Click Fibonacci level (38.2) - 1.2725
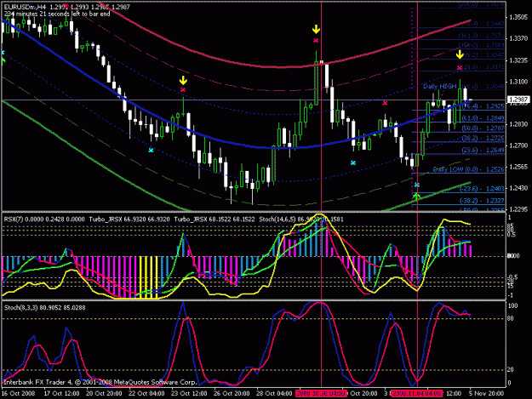This screenshot has height=399, width=532. [x=482, y=139]
